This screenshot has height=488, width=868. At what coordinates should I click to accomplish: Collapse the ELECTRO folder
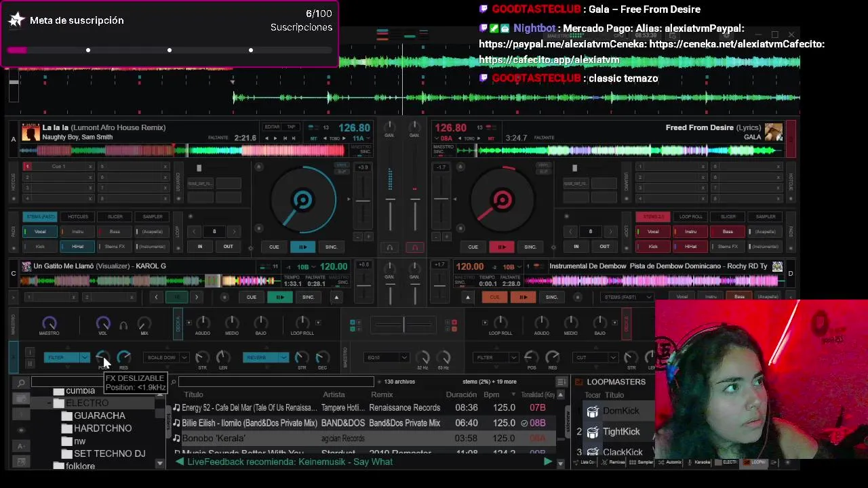(49, 403)
